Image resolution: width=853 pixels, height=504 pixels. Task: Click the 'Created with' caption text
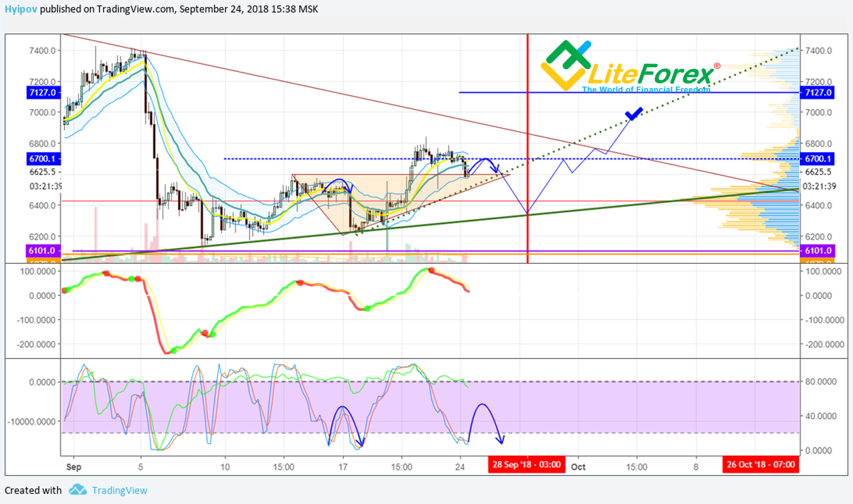pos(33,491)
